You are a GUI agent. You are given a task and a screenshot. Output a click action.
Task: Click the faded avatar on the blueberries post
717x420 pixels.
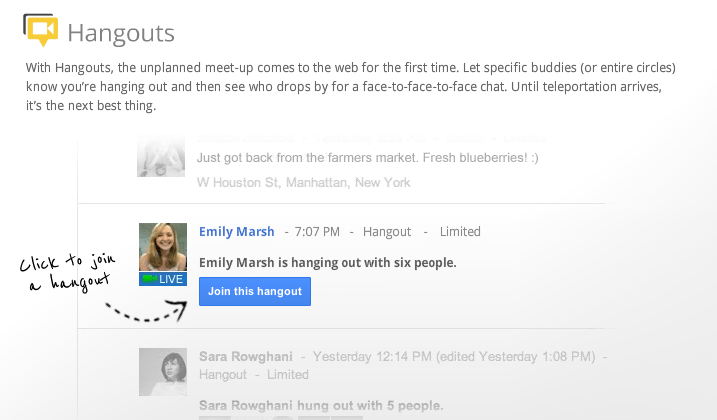coord(161,156)
